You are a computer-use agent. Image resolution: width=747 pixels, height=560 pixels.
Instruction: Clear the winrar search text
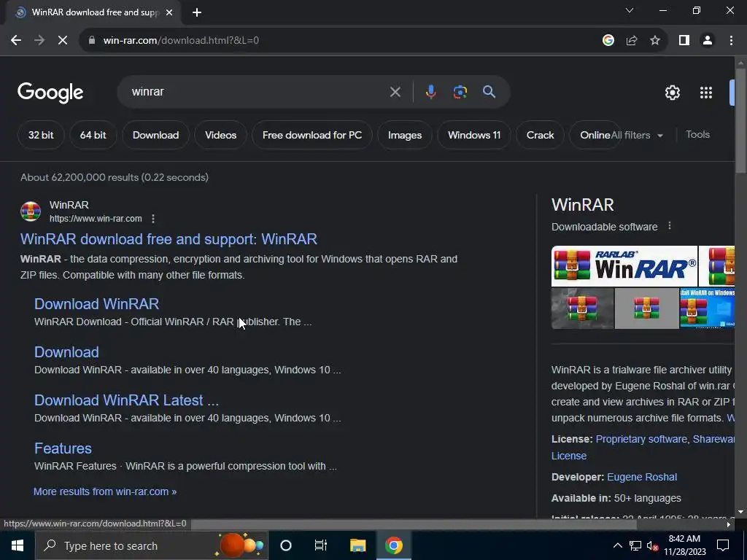(395, 92)
